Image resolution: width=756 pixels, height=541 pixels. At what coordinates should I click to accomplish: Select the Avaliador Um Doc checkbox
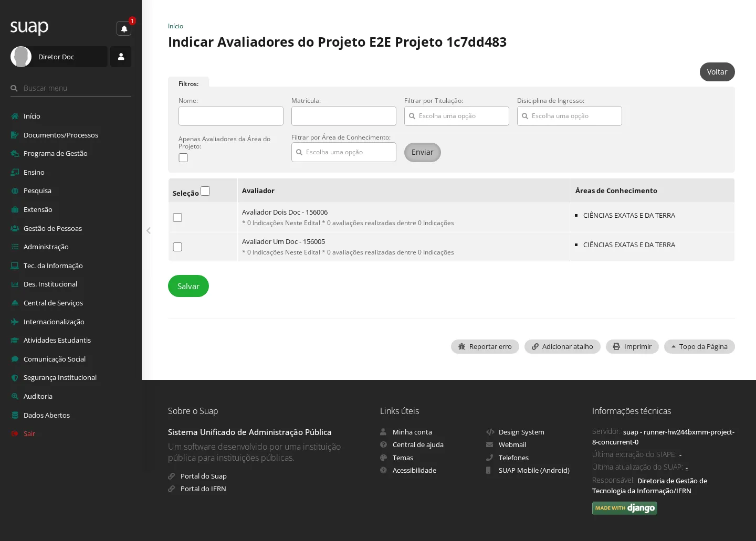177,247
